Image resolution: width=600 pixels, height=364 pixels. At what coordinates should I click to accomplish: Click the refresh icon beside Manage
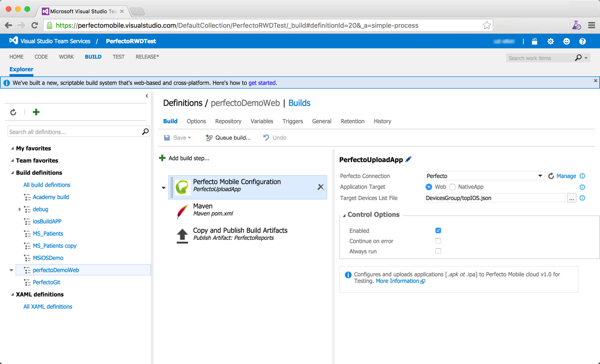pyautogui.click(x=551, y=176)
